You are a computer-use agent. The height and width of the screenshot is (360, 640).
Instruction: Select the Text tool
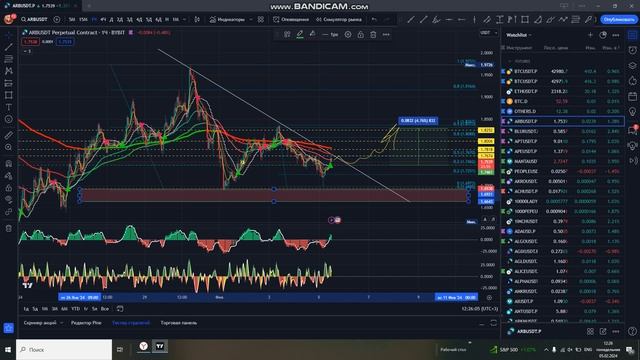[9, 107]
